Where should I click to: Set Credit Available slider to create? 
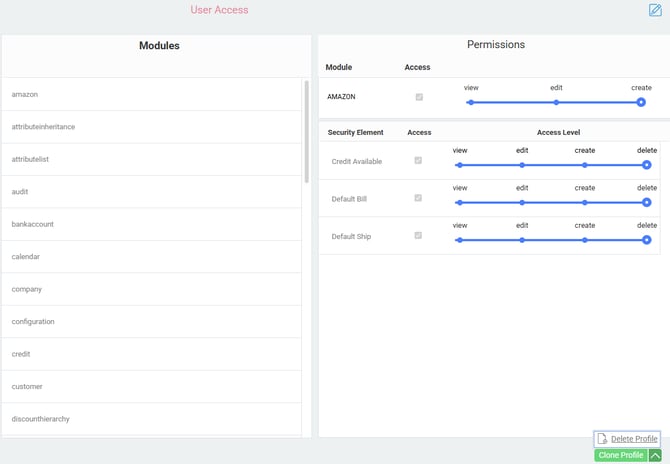[x=585, y=165]
